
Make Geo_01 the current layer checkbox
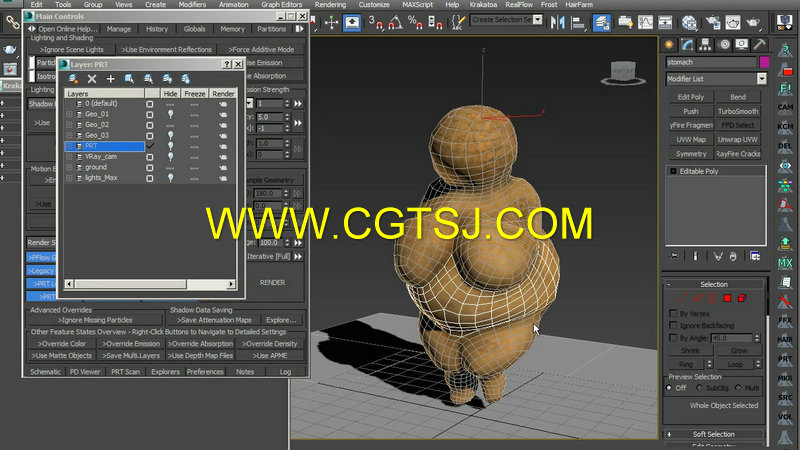149,114
